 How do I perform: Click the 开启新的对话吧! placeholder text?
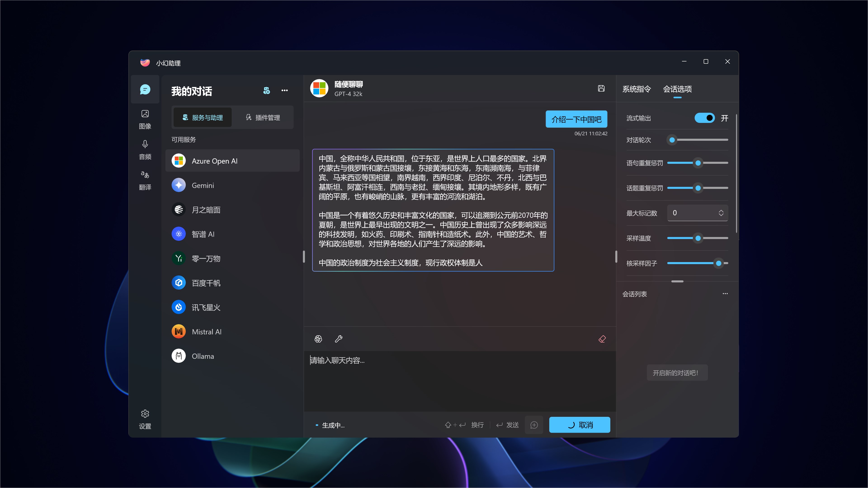pyautogui.click(x=676, y=373)
